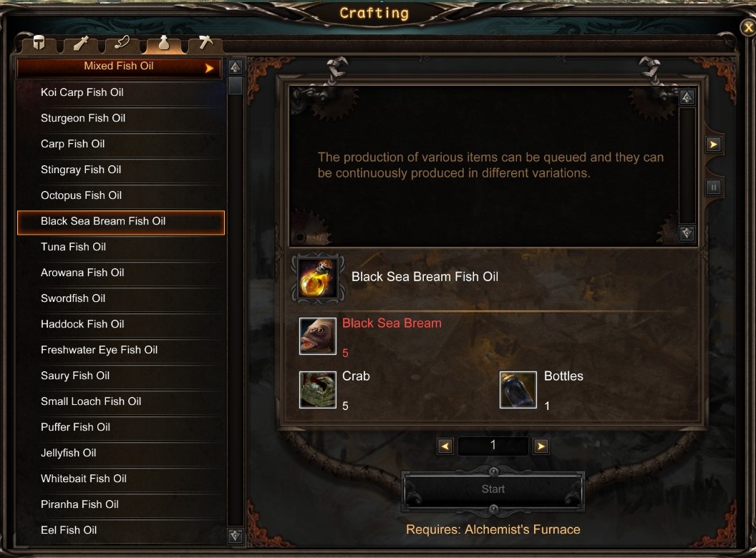
Task: Click the pause production queue button
Action: (714, 187)
